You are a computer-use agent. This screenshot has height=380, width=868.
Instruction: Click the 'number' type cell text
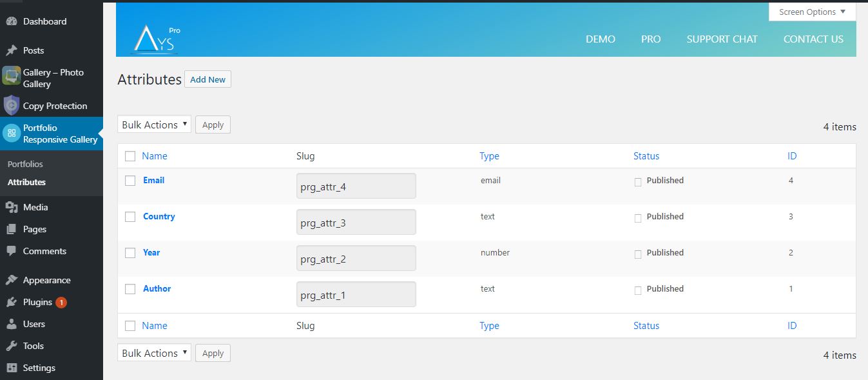(495, 252)
